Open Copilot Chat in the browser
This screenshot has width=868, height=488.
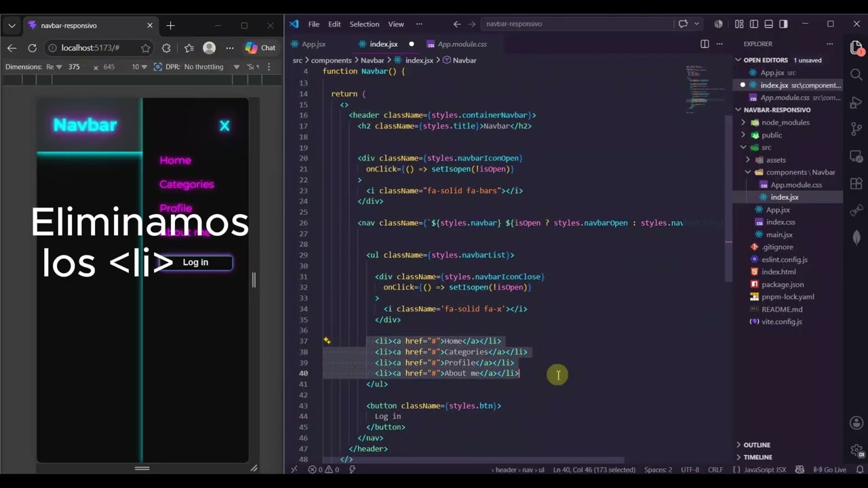pos(260,48)
